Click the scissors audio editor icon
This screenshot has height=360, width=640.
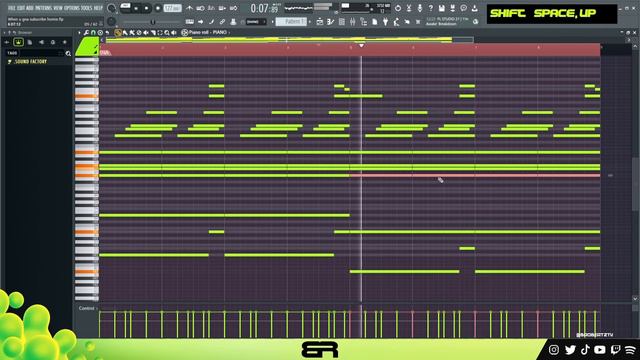click(x=409, y=8)
